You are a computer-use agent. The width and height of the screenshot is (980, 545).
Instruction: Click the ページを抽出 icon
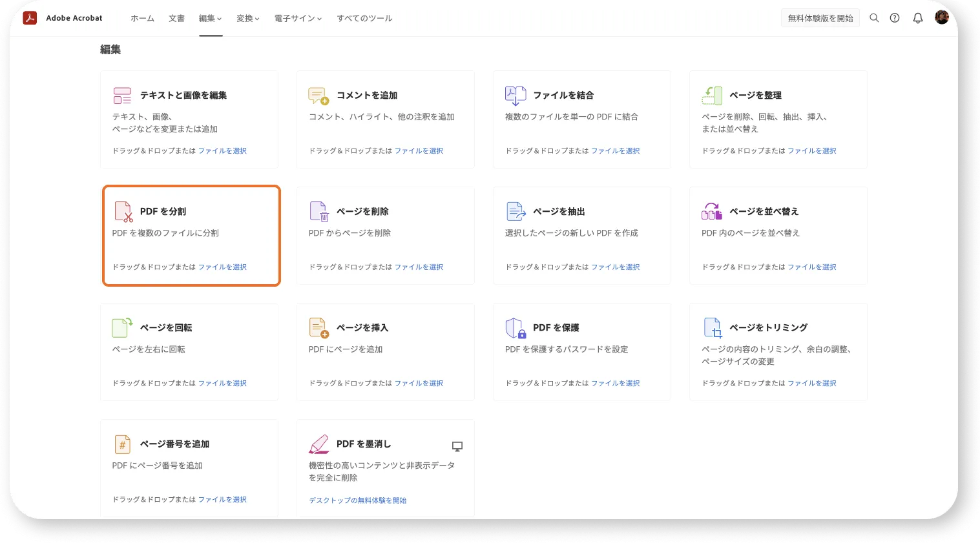pyautogui.click(x=516, y=211)
